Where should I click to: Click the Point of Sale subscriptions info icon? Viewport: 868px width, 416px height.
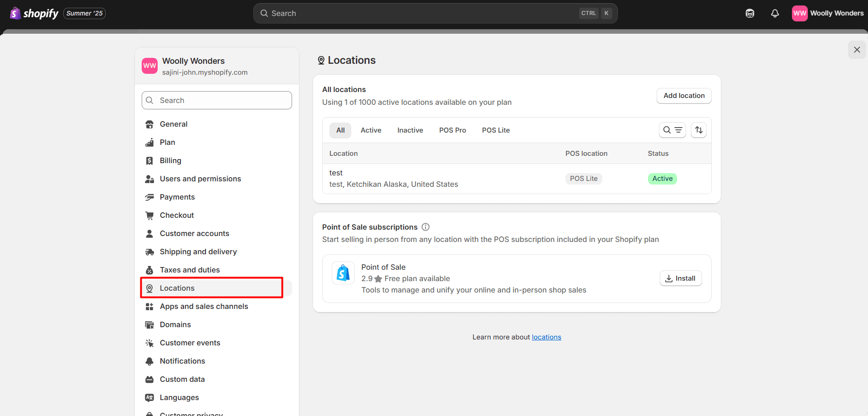[426, 227]
